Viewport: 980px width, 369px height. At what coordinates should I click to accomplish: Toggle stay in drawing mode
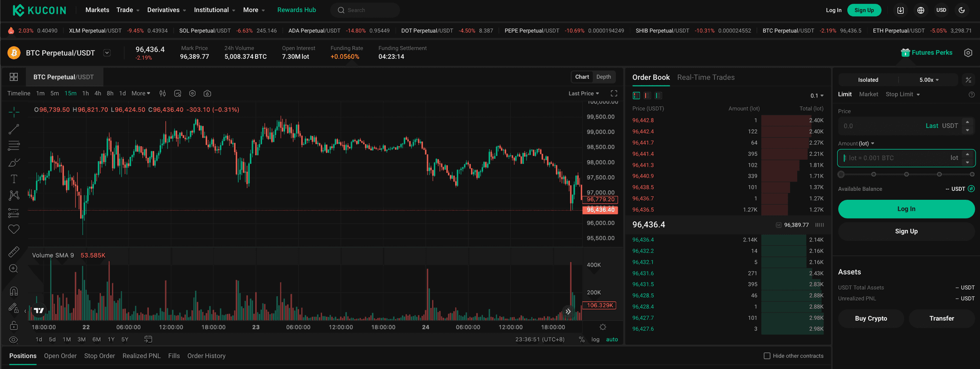tap(14, 308)
